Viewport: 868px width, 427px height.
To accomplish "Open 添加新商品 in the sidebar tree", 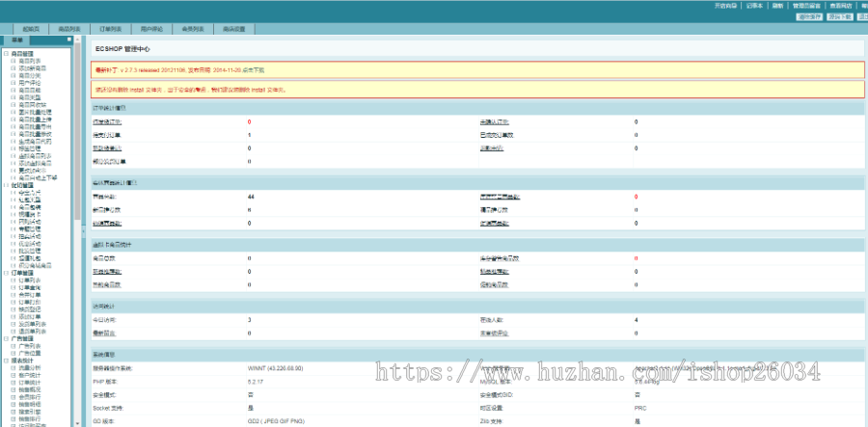I will point(33,68).
